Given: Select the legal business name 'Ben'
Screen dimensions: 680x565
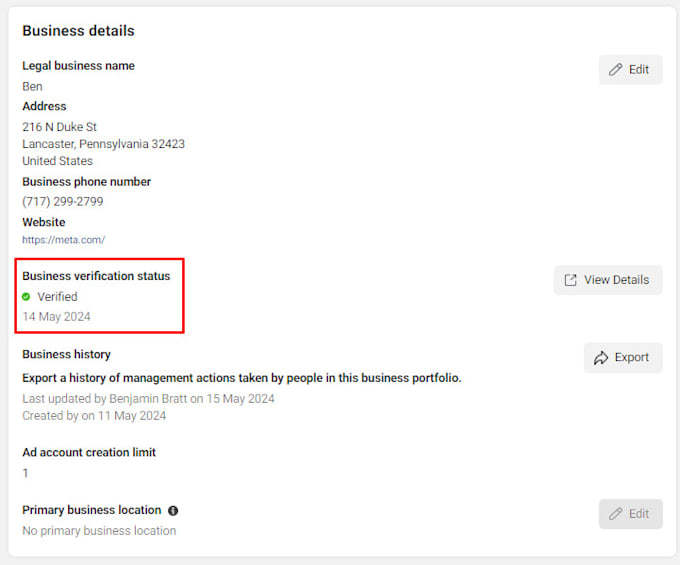Looking at the screenshot, I should coord(33,86).
